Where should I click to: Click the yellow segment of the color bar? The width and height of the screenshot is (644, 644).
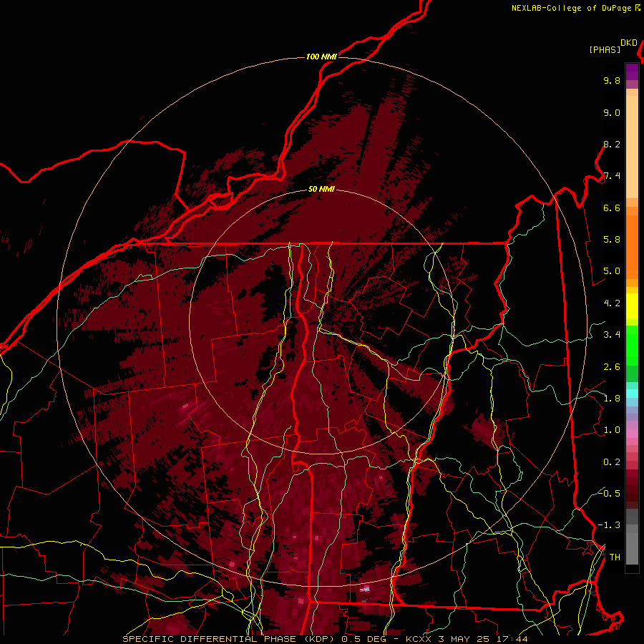pos(632,306)
